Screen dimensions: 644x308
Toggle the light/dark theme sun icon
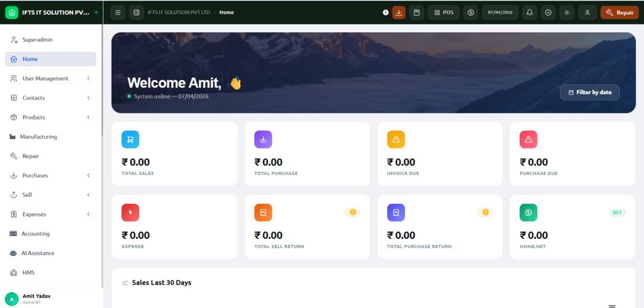(567, 12)
